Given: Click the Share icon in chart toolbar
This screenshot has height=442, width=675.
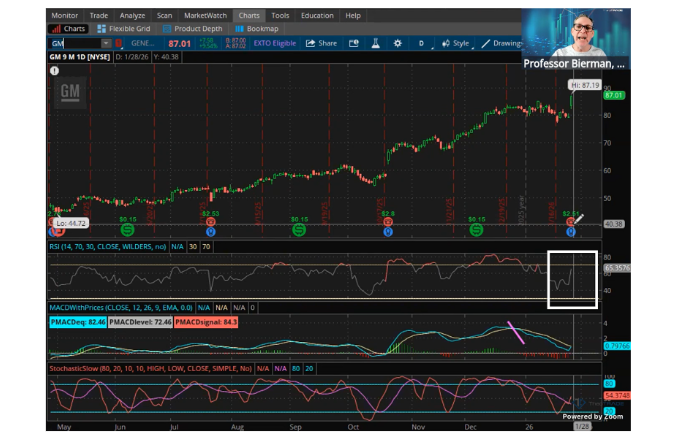Looking at the screenshot, I should tap(321, 44).
